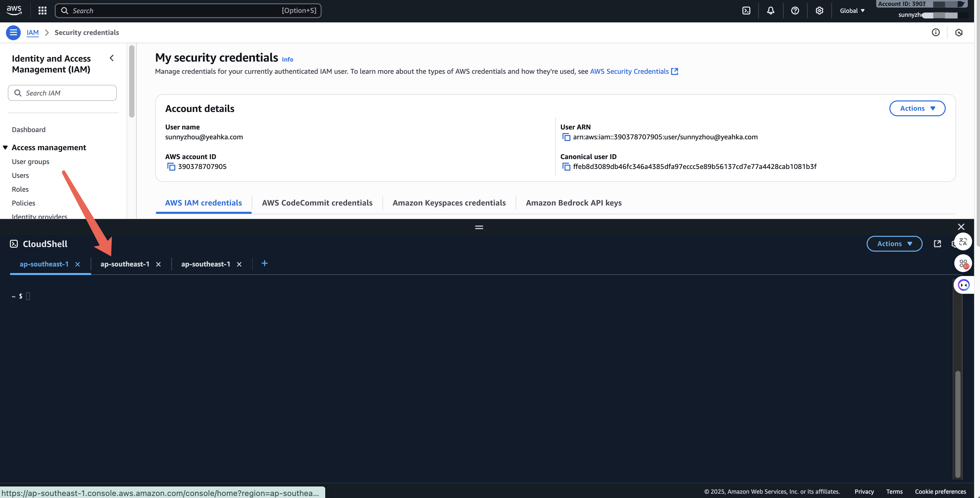The width and height of the screenshot is (980, 498).
Task: Toggle the IAM hamburger navigation menu
Action: coord(13,33)
